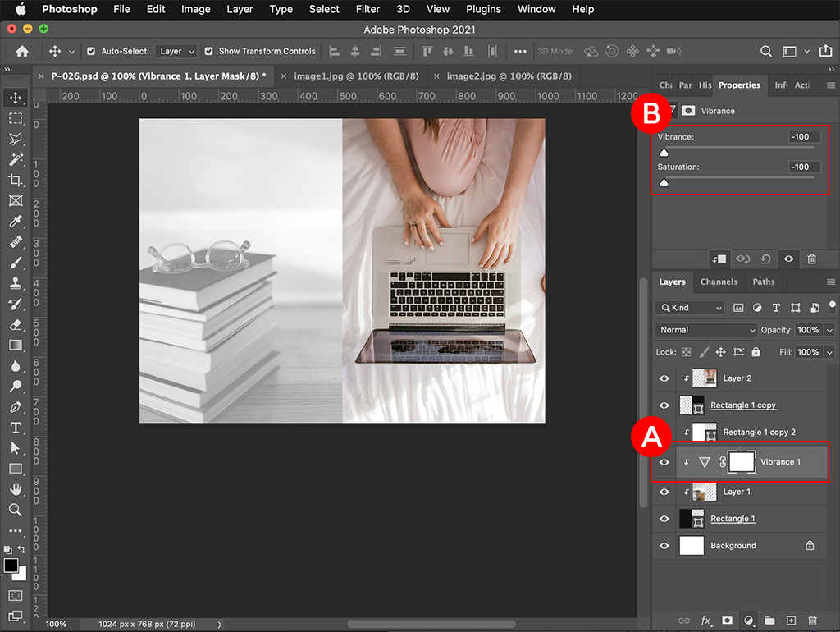Click the foreground color swatch
Screen dimensions: 840x632
pos(11,566)
